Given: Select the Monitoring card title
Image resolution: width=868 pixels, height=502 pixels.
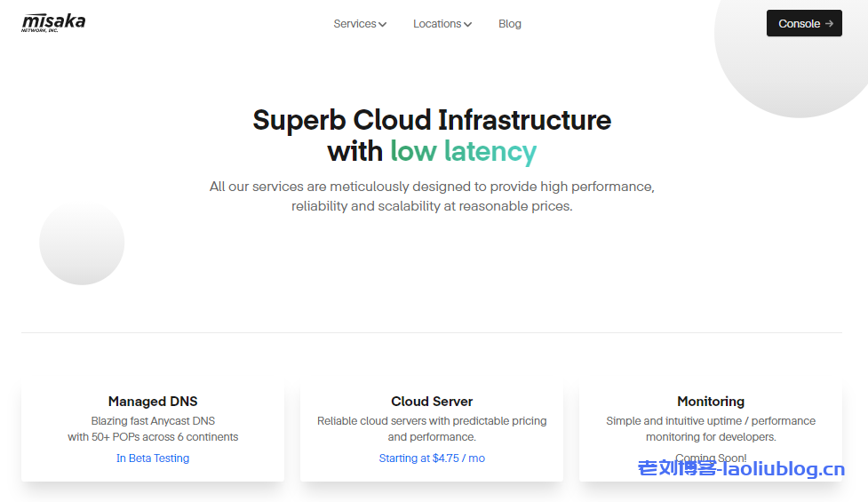Looking at the screenshot, I should tap(711, 402).
